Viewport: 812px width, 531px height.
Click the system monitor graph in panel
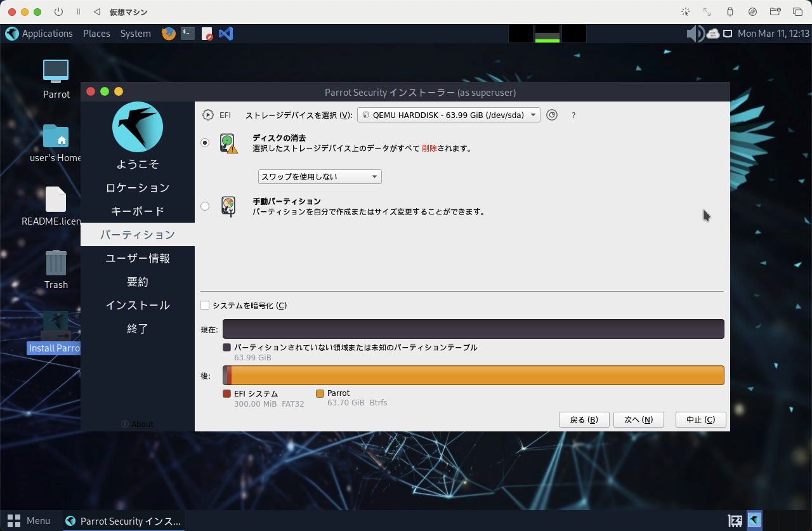(547, 34)
